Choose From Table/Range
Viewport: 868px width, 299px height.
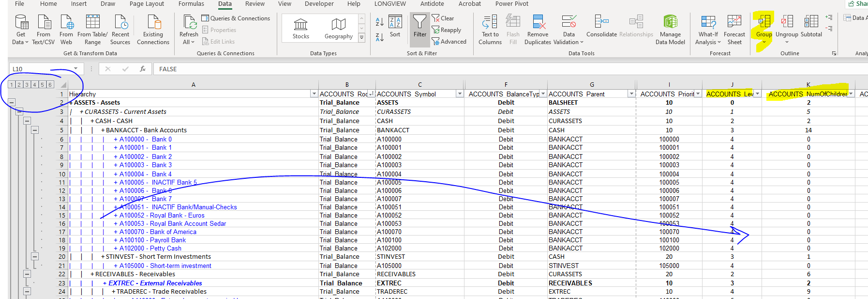tap(92, 30)
